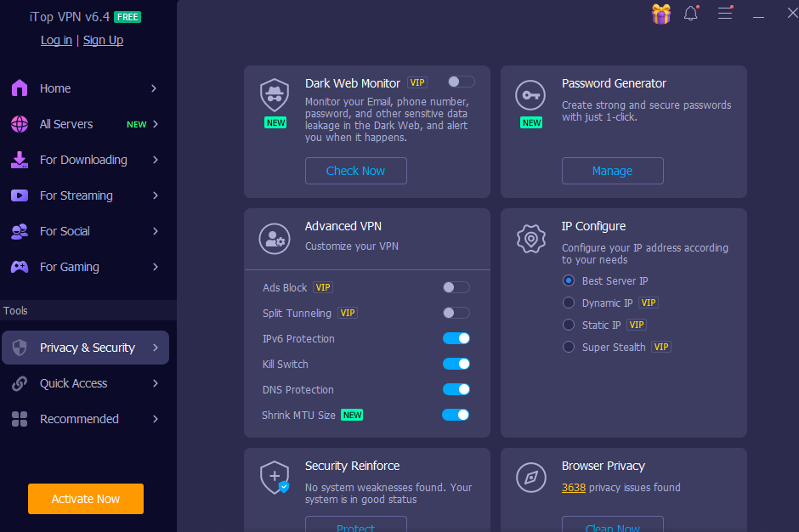The height and width of the screenshot is (532, 799).
Task: Turn off IPv6 Protection
Action: [x=456, y=338]
